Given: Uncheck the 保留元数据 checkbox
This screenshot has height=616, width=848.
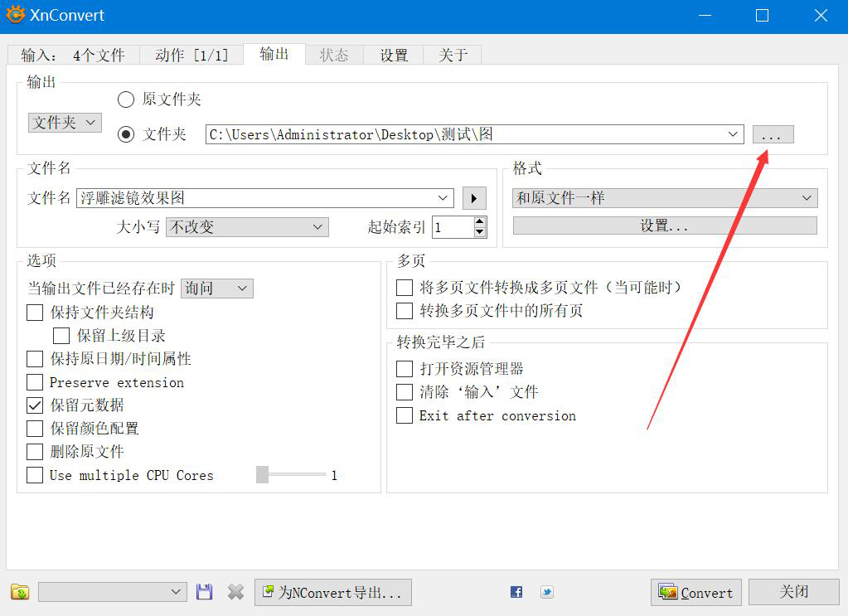Looking at the screenshot, I should tap(35, 405).
